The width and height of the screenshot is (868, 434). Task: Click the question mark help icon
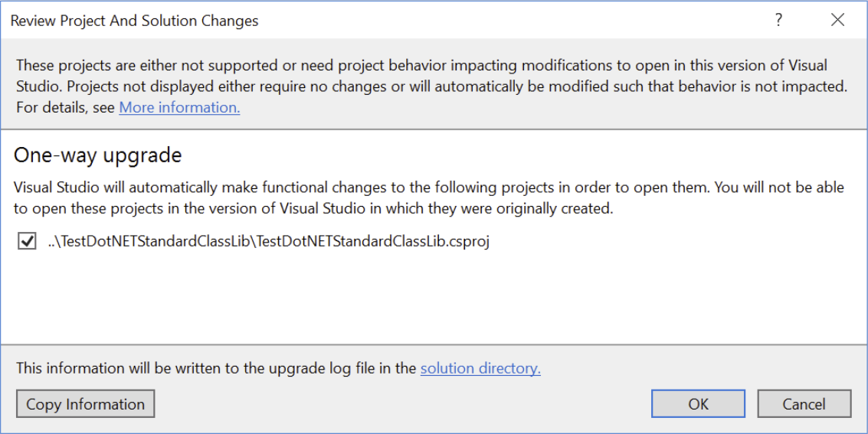[x=779, y=20]
